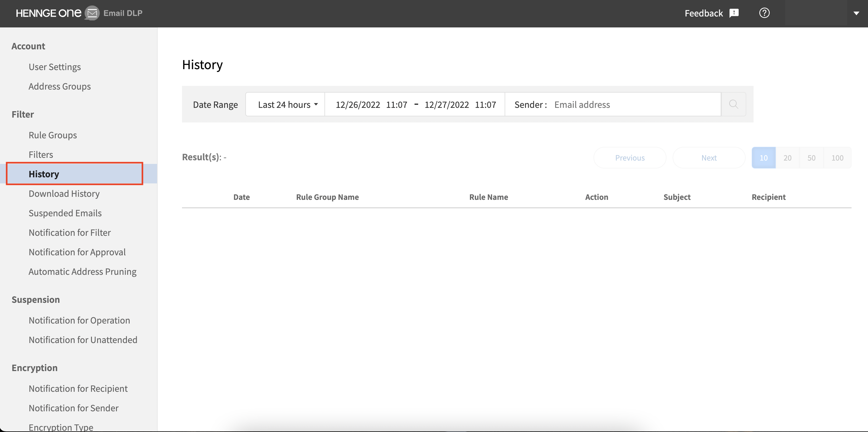Click the start date 12/26/2022 field
This screenshot has width=868, height=432.
coord(358,104)
